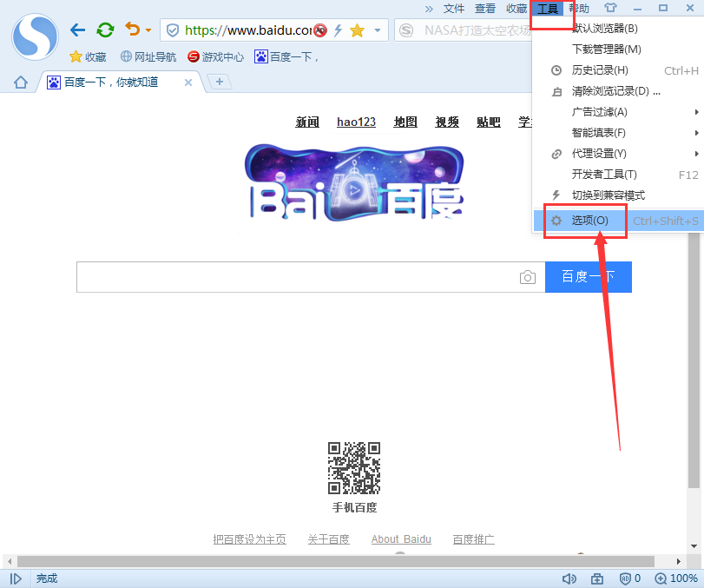The height and width of the screenshot is (588, 704).
Task: Select 选项(O) from the Tools menu
Action: click(588, 221)
